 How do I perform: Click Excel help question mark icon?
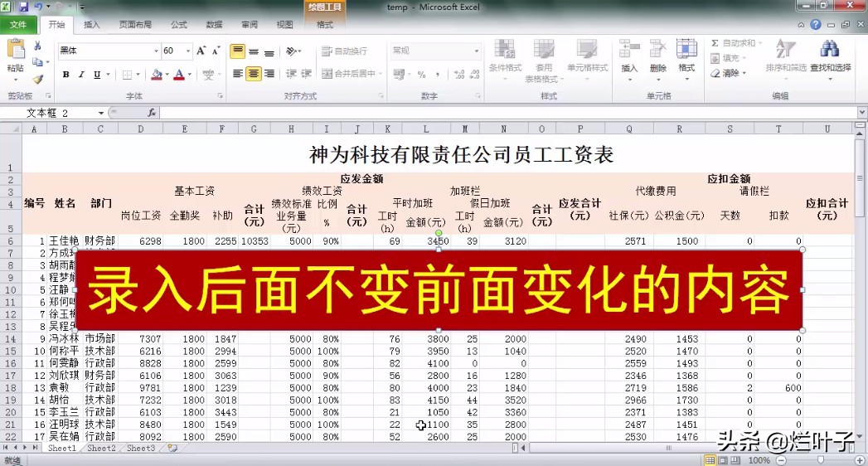pos(816,25)
